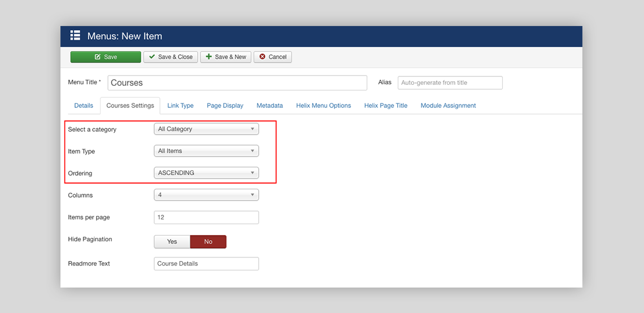Expand the Columns dropdown
This screenshot has height=313, width=644.
coord(206,195)
